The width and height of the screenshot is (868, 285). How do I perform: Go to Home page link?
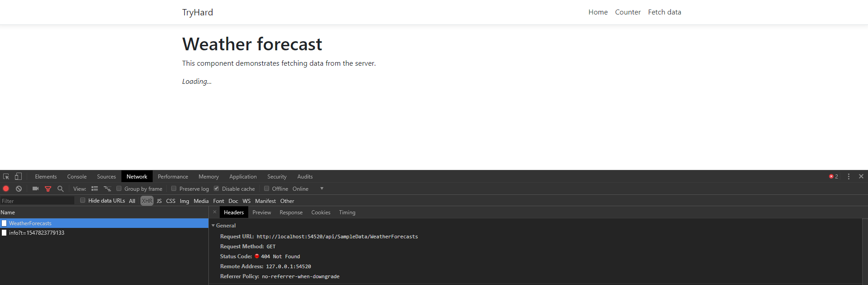[598, 12]
